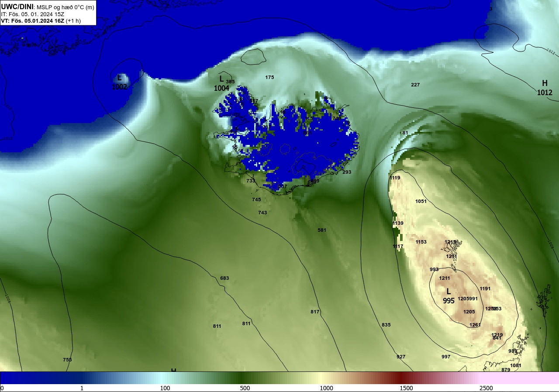Click the 581 height value
Screen dimensions: 559x392
click(x=322, y=230)
